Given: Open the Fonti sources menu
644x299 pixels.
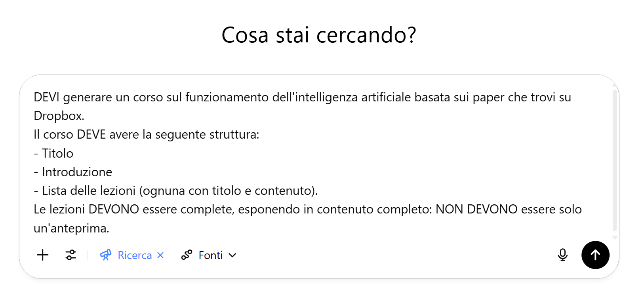Looking at the screenshot, I should pyautogui.click(x=209, y=255).
